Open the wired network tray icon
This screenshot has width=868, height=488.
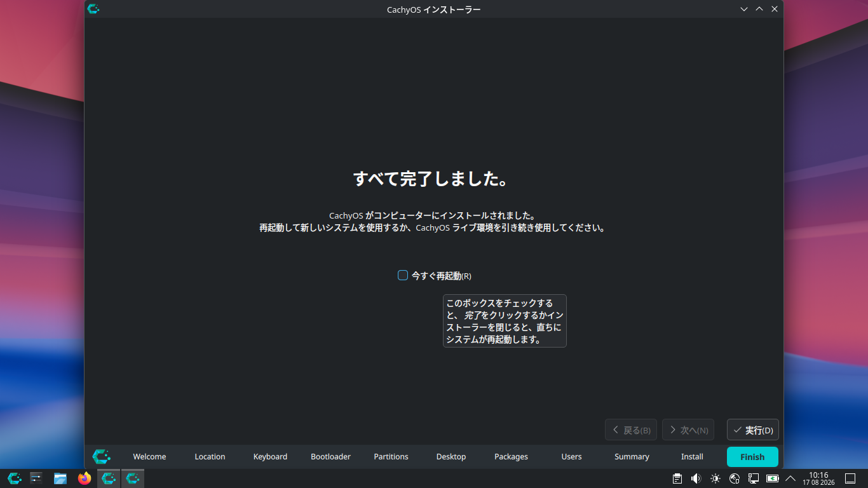coord(754,478)
